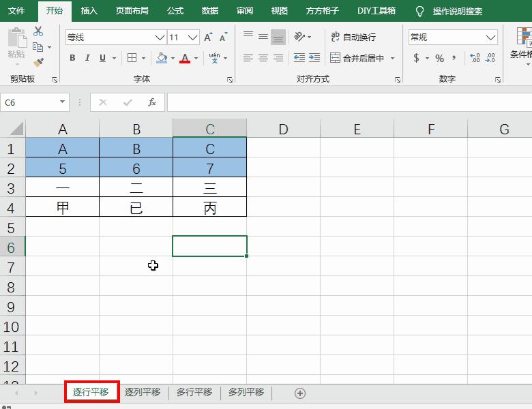
Task: Add a new sheet with plus icon
Action: point(300,393)
